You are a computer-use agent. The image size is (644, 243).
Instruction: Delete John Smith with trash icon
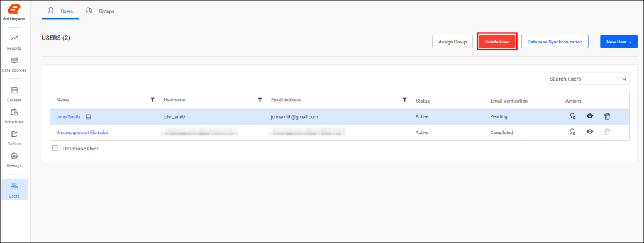[x=607, y=116]
